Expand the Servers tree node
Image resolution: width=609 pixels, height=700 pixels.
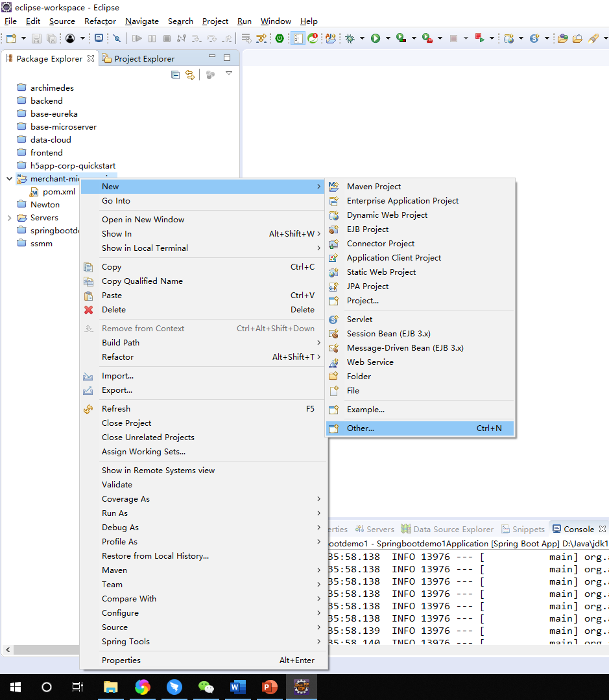pos(9,218)
